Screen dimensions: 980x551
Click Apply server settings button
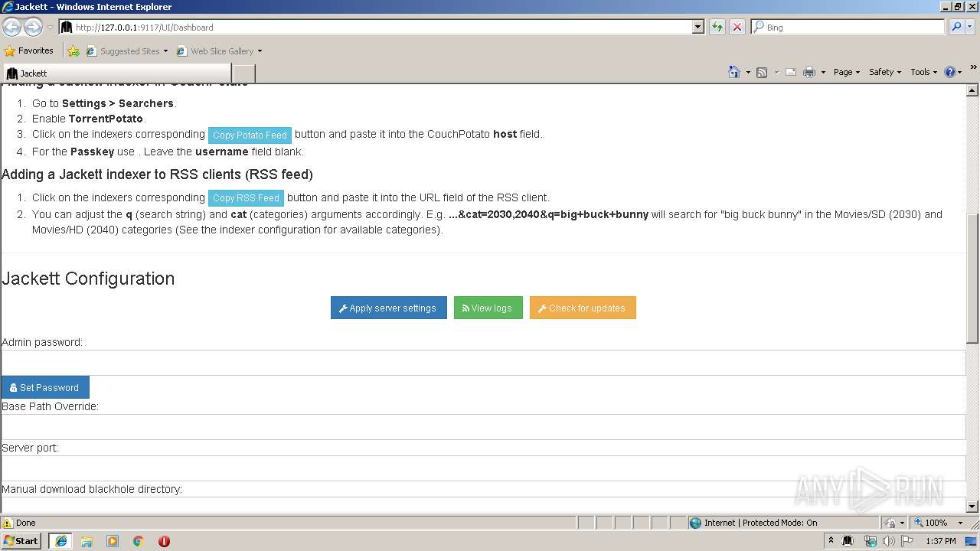click(x=389, y=308)
